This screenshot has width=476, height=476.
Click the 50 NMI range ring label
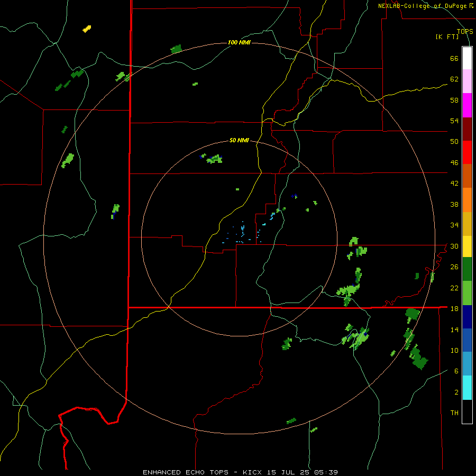239,140
